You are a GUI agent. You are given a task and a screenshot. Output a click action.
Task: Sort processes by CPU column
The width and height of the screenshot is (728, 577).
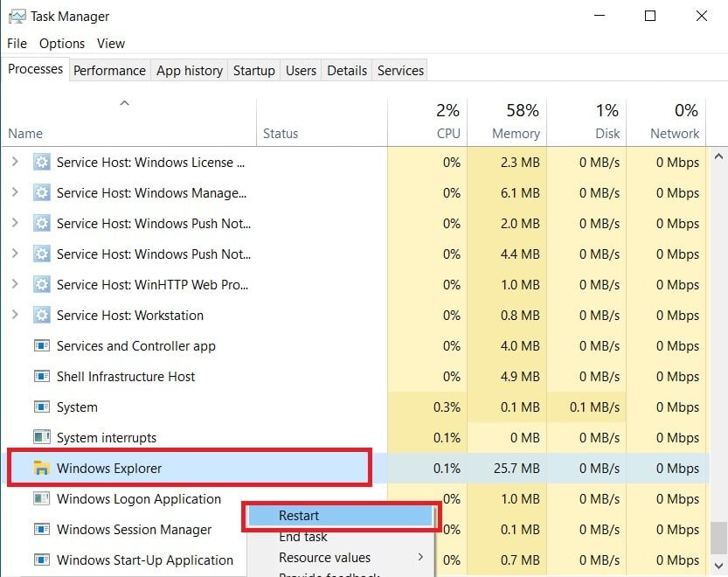click(x=427, y=122)
